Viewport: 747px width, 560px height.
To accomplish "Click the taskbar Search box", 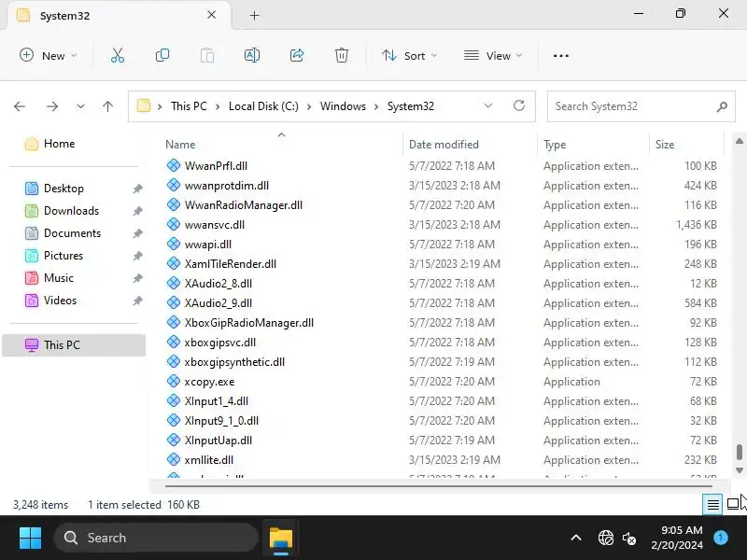I will click(x=156, y=539).
